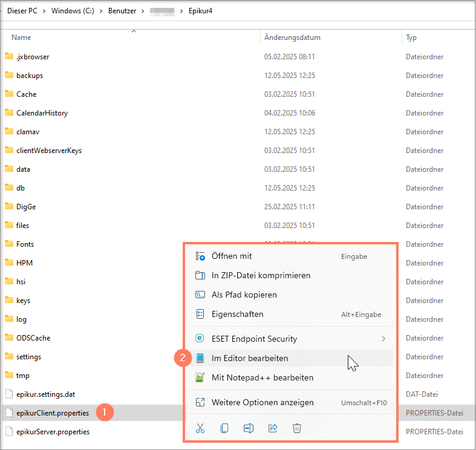
Task: Choose Im Editor bearbeiten
Action: point(290,358)
